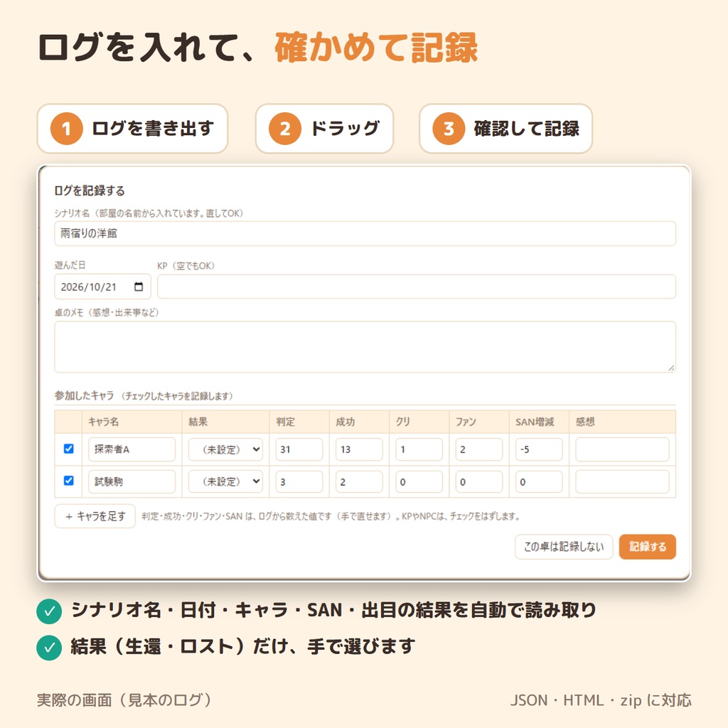
Task: Focus the empty KP input field
Action: pos(417,287)
